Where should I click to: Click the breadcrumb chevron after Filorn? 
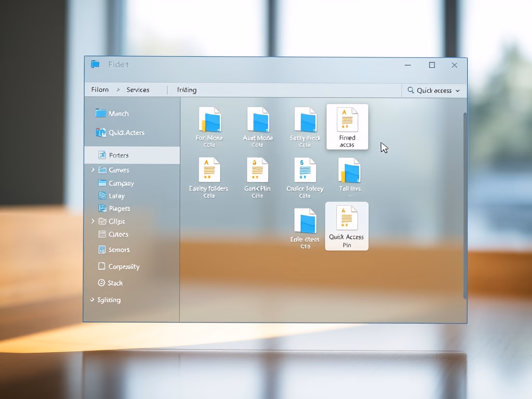pos(118,89)
